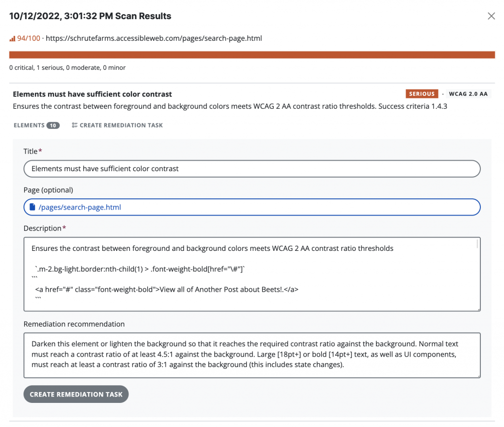Switch to the Elements tab
The height and width of the screenshot is (427, 504).
(x=36, y=125)
